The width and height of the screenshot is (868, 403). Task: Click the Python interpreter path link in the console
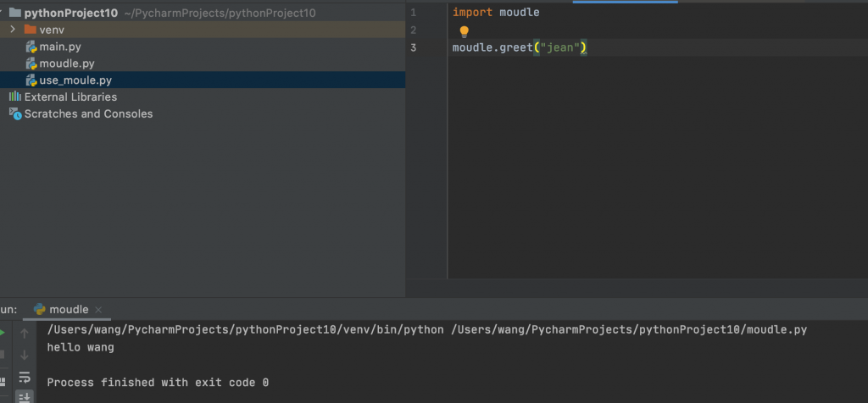[x=245, y=330]
